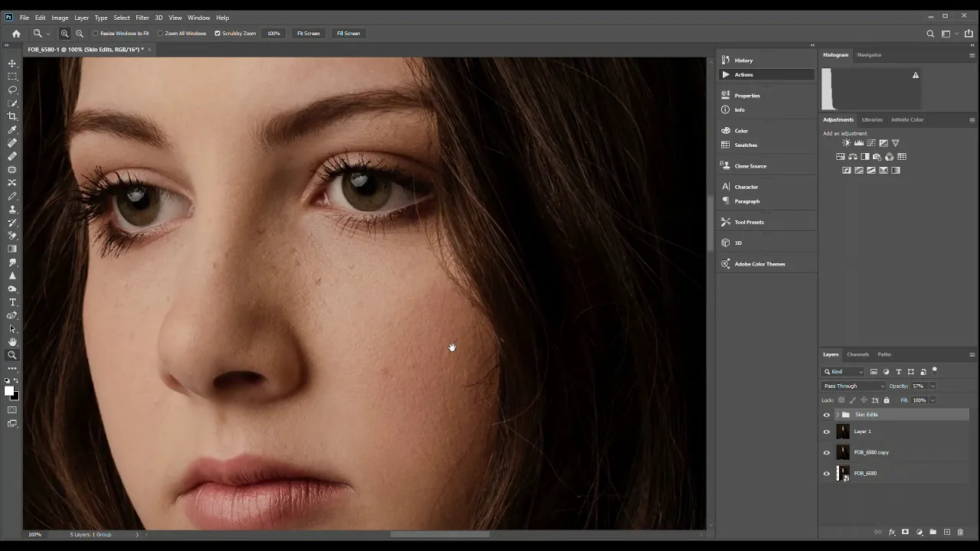
Task: Click the 100% zoom button
Action: click(x=273, y=34)
